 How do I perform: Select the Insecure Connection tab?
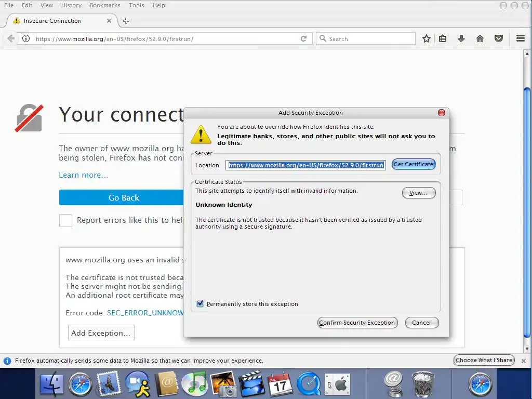[x=62, y=21]
